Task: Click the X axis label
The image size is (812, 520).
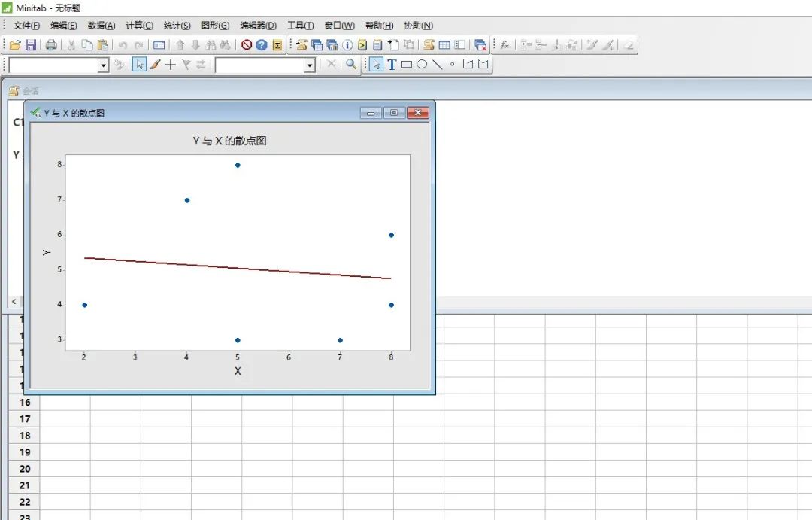Action: [x=238, y=371]
